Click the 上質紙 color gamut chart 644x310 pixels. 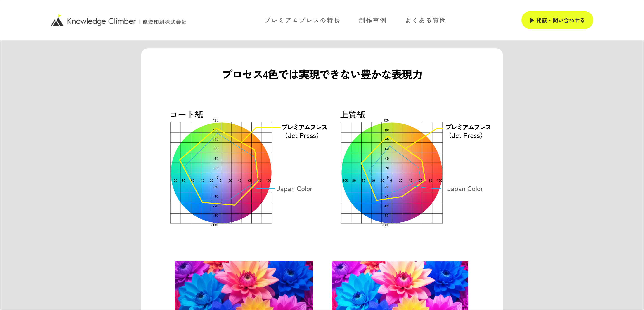391,173
